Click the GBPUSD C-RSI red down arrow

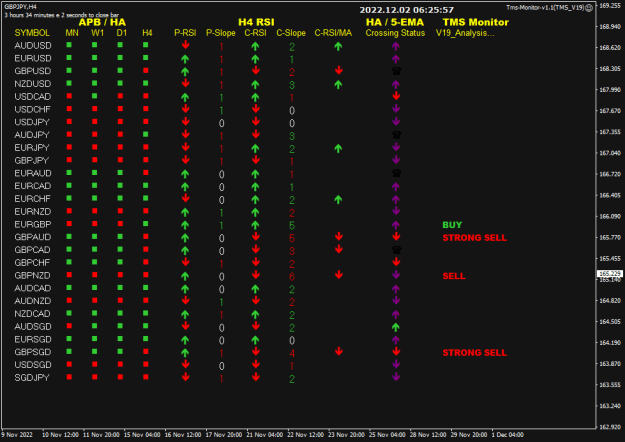[x=256, y=71]
